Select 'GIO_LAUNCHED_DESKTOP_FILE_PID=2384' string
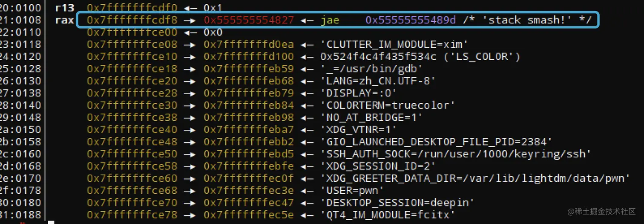Image resolution: width=644 pixels, height=224 pixels. (437, 142)
